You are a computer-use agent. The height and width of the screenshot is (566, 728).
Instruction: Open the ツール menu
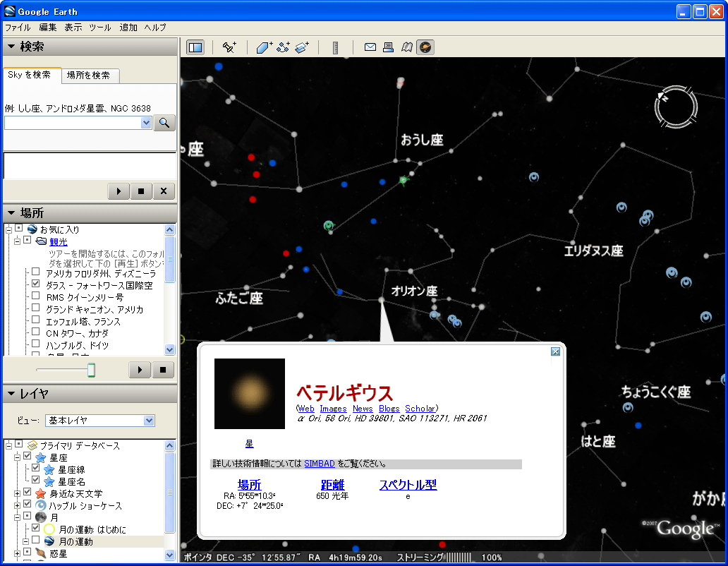point(100,28)
